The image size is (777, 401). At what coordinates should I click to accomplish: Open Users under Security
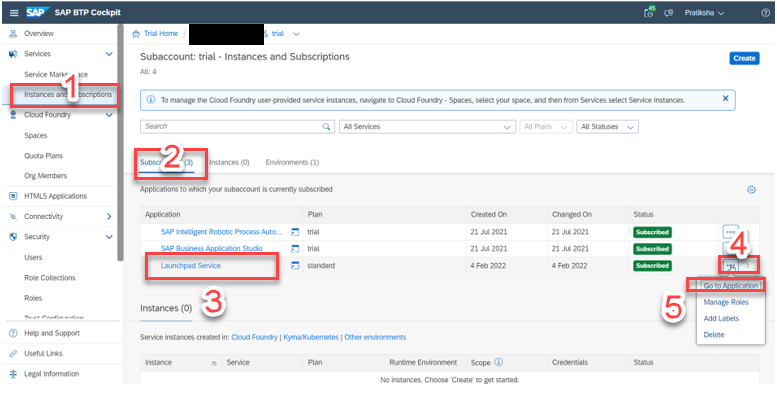click(x=33, y=257)
